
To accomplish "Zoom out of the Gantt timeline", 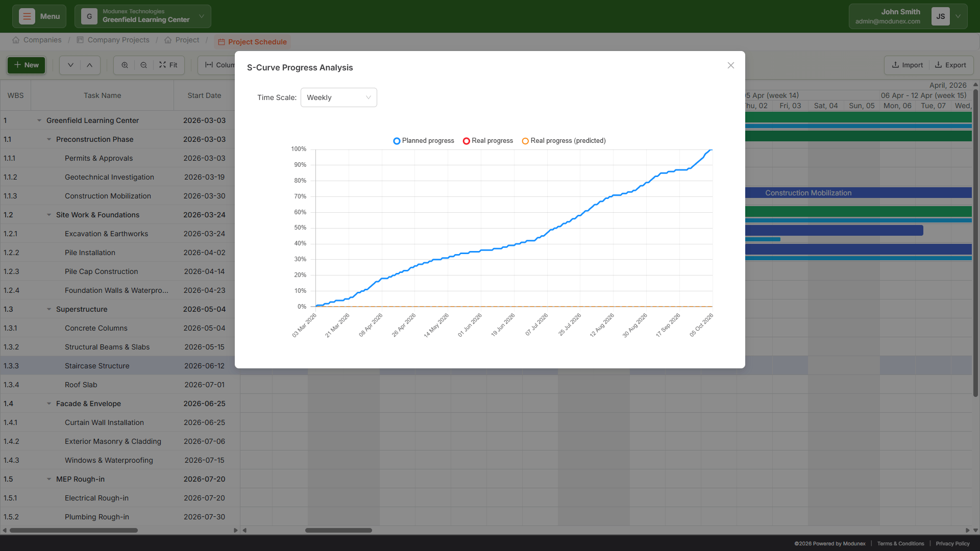I will tap(143, 65).
